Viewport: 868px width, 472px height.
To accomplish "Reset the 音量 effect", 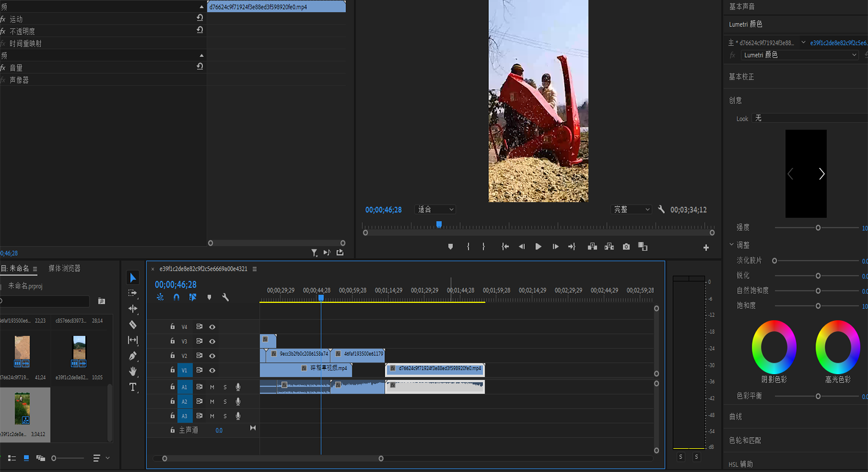I will 200,66.
